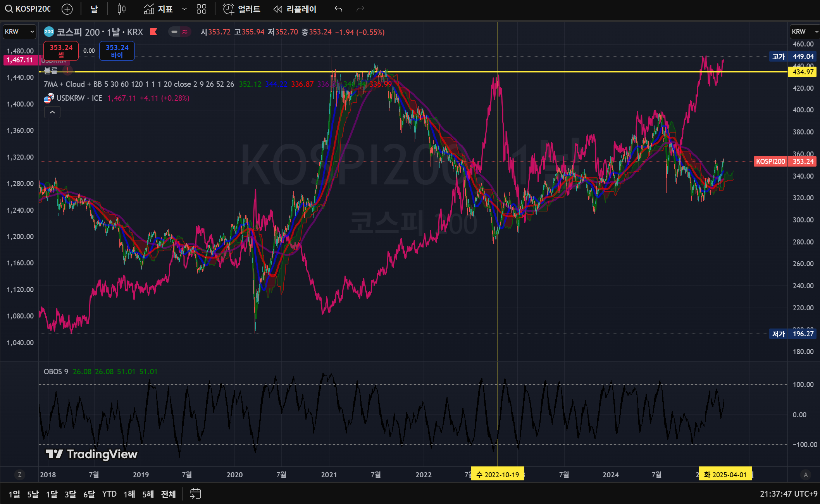Expand the indicator templates dropdown arrow
This screenshot has height=504, width=820.
pyautogui.click(x=184, y=9)
